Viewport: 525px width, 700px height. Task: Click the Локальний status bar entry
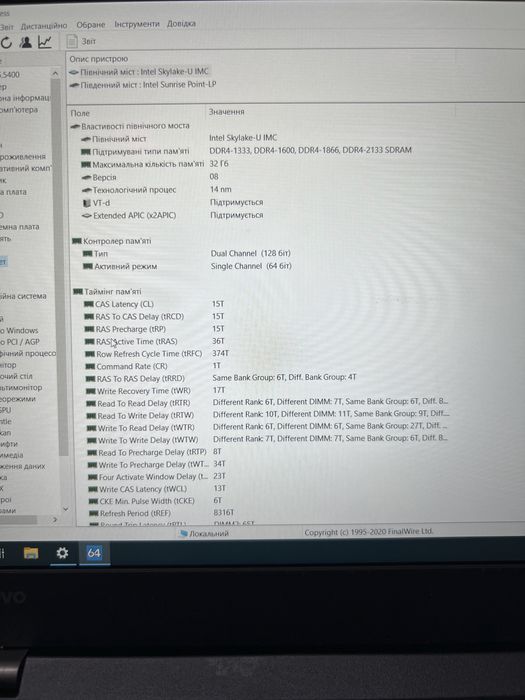204,533
